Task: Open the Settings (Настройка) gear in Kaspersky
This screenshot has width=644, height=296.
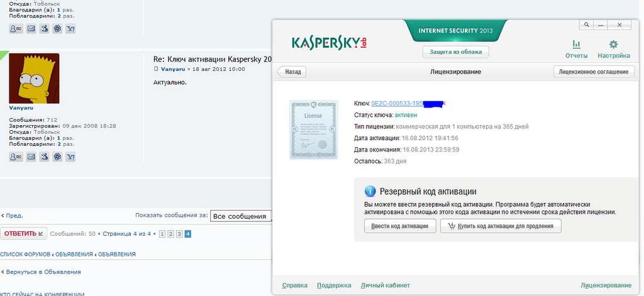Action: click(x=614, y=49)
